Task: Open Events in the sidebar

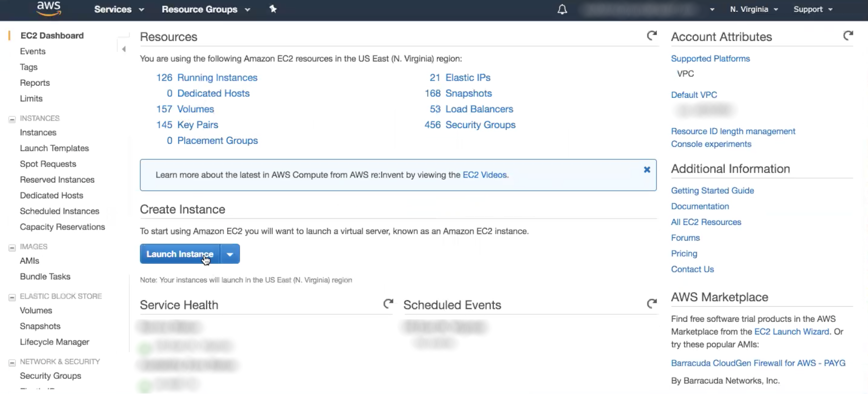Action: [x=33, y=51]
